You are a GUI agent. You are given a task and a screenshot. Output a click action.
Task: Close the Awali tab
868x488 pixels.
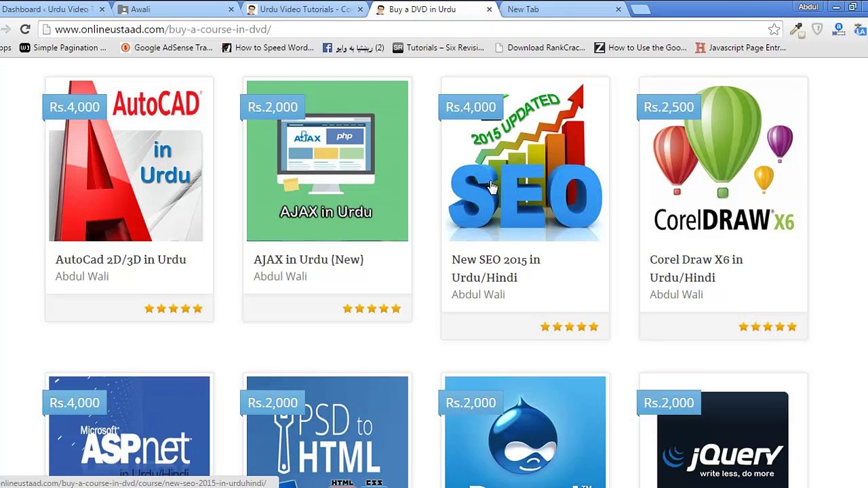(231, 9)
